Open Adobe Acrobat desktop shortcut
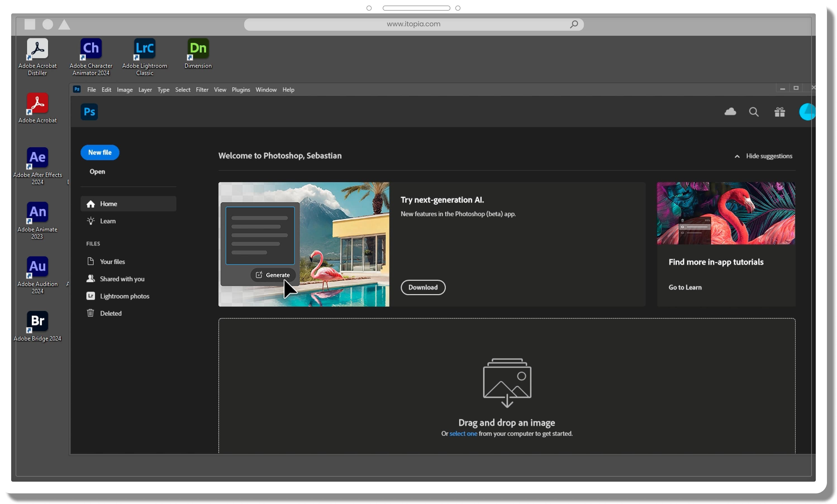This screenshot has width=837, height=504. (x=37, y=108)
